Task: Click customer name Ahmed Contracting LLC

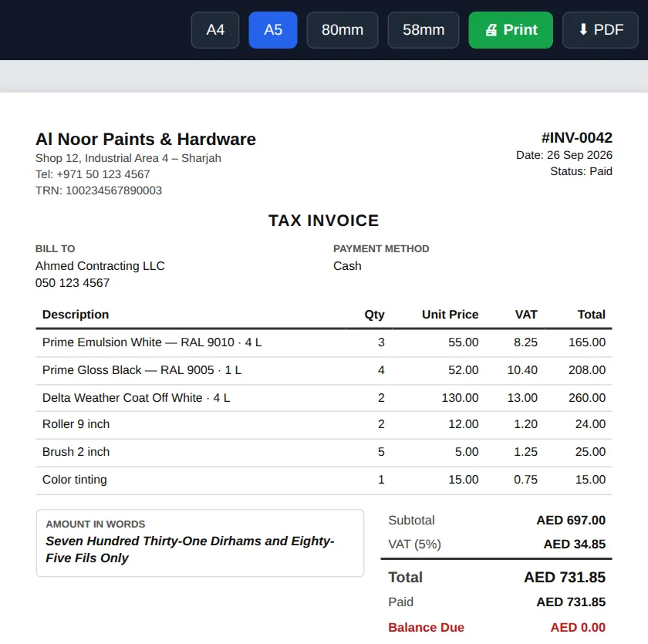Action: [100, 265]
